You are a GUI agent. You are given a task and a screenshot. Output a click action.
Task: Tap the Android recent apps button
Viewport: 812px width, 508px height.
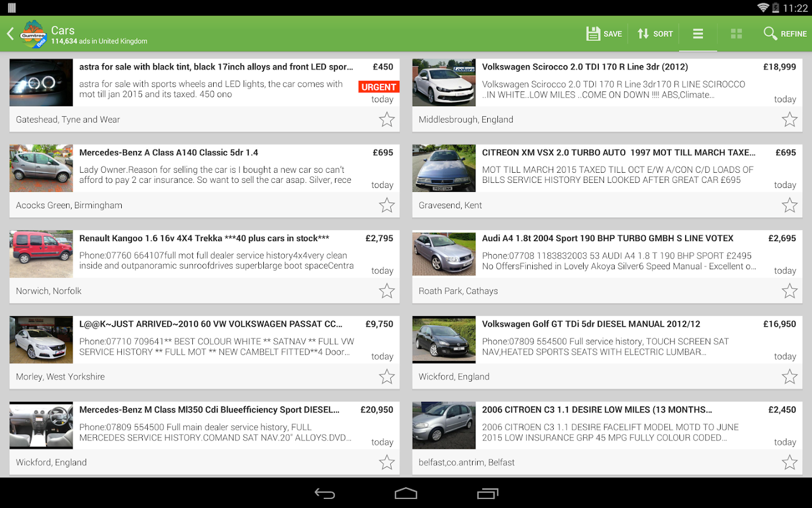coord(488,493)
